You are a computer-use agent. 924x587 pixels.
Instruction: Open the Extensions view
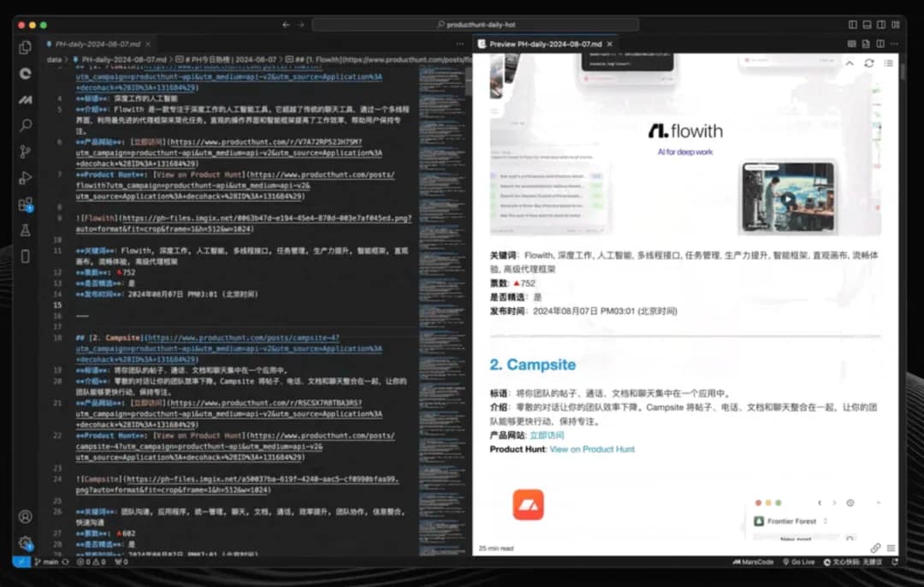pos(26,205)
